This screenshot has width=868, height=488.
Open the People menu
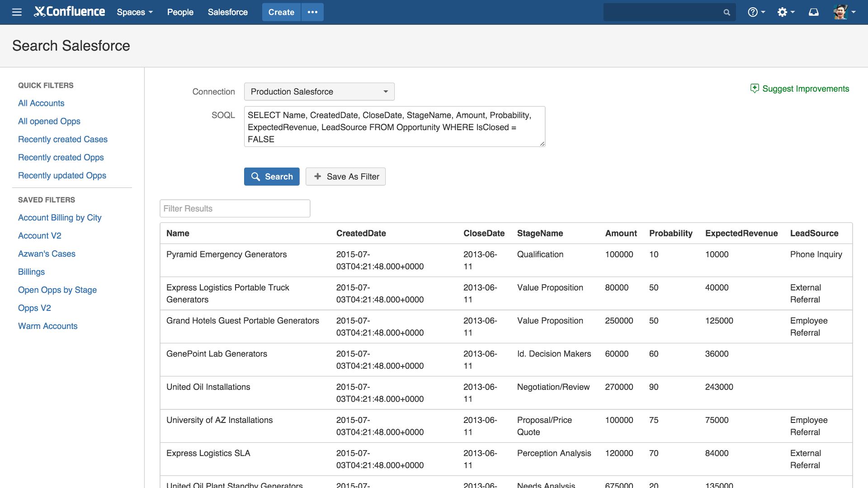[x=180, y=12]
